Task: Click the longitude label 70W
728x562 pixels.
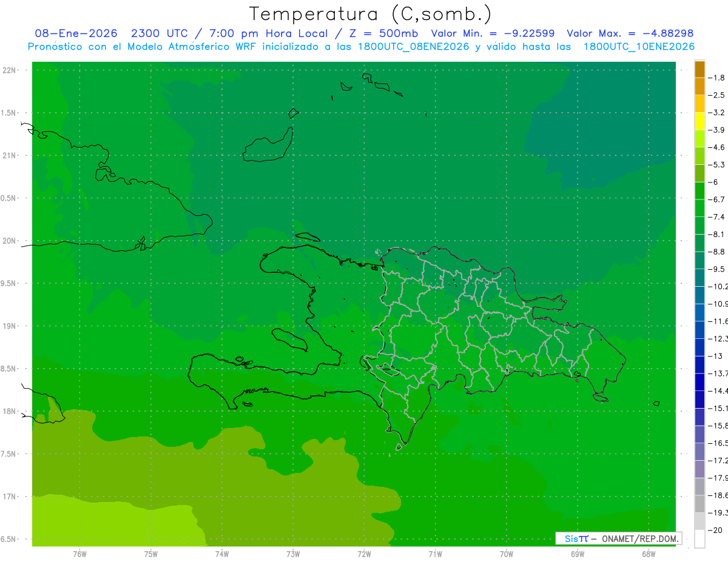Action: pos(507,554)
